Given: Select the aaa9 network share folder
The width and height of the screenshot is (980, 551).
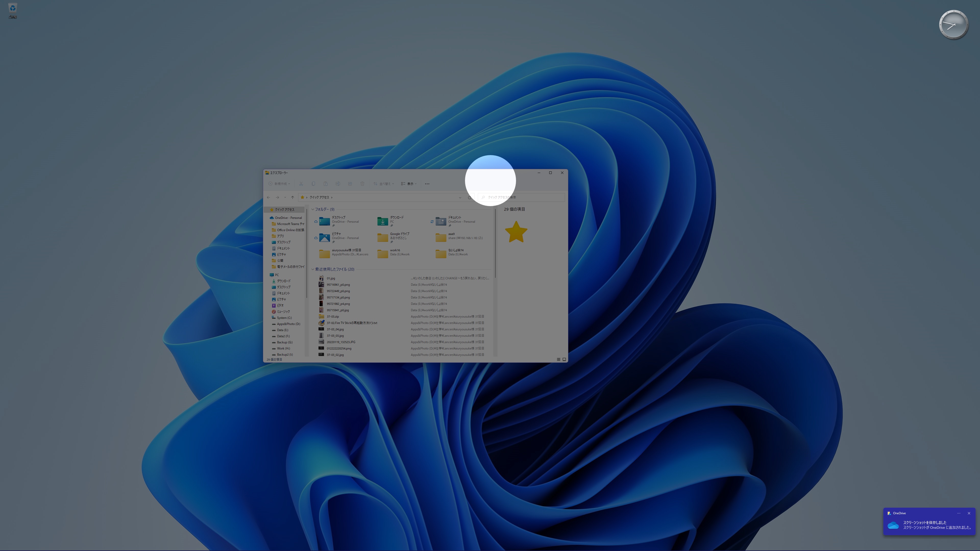Looking at the screenshot, I should pos(460,238).
